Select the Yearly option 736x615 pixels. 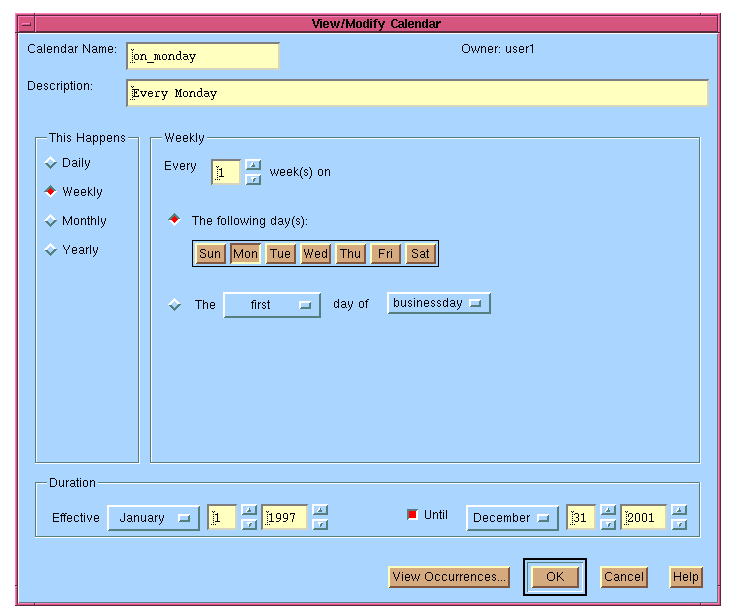coord(71,250)
